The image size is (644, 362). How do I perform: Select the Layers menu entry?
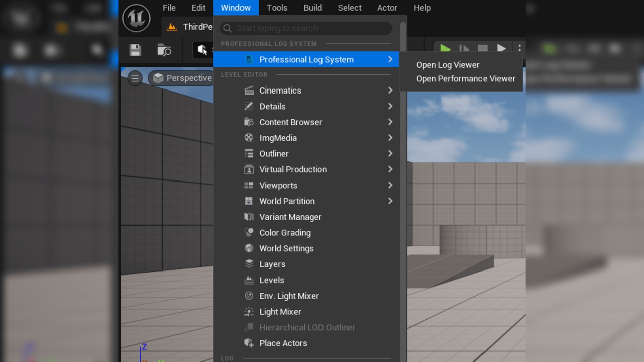point(306,264)
